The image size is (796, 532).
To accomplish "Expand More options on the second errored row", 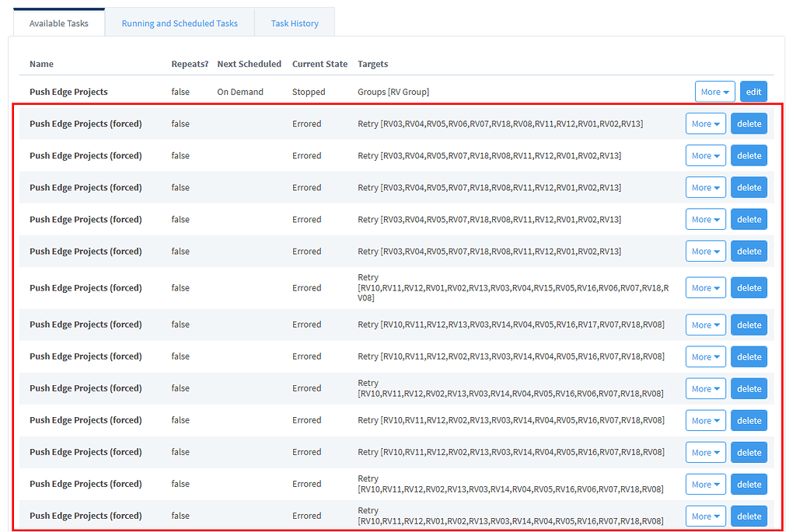I will point(705,155).
